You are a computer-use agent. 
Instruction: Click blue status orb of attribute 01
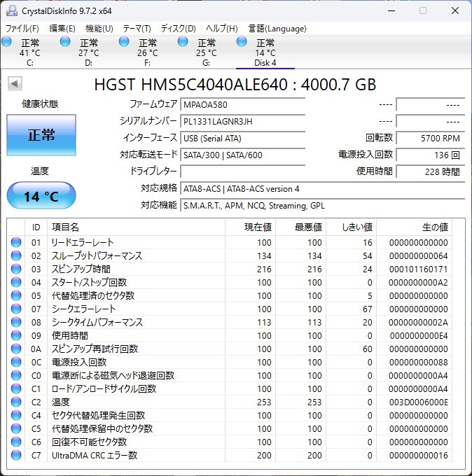(16, 242)
